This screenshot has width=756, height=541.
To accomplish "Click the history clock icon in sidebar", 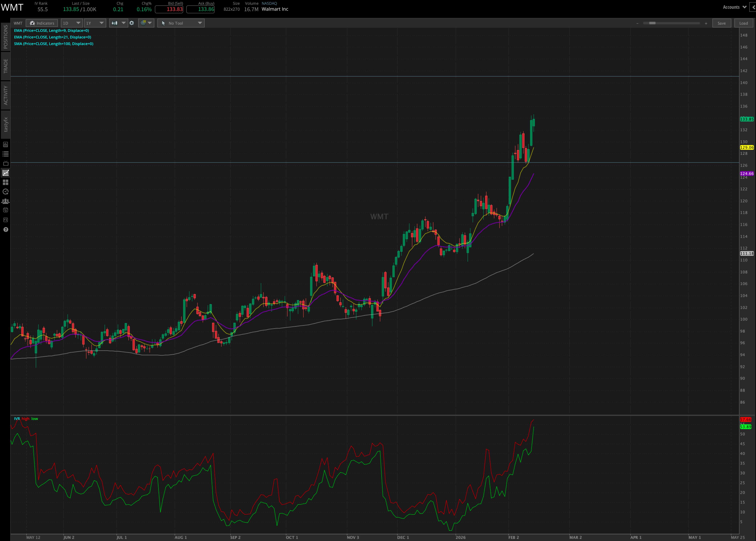I will (5, 192).
